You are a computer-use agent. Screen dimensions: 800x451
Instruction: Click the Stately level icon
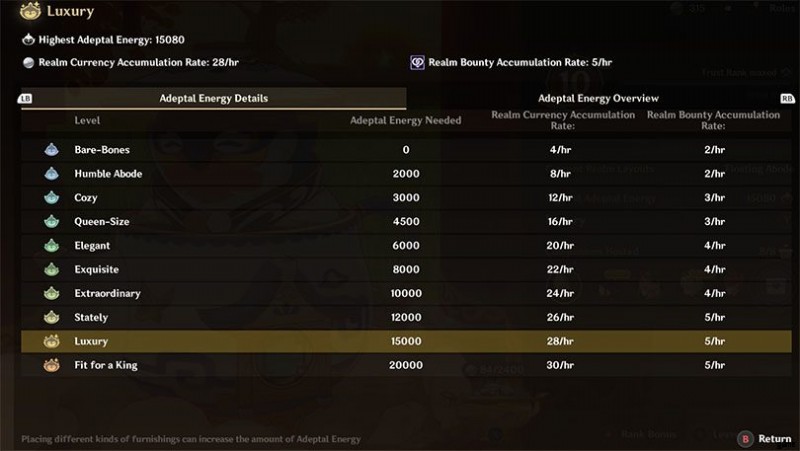(52, 317)
